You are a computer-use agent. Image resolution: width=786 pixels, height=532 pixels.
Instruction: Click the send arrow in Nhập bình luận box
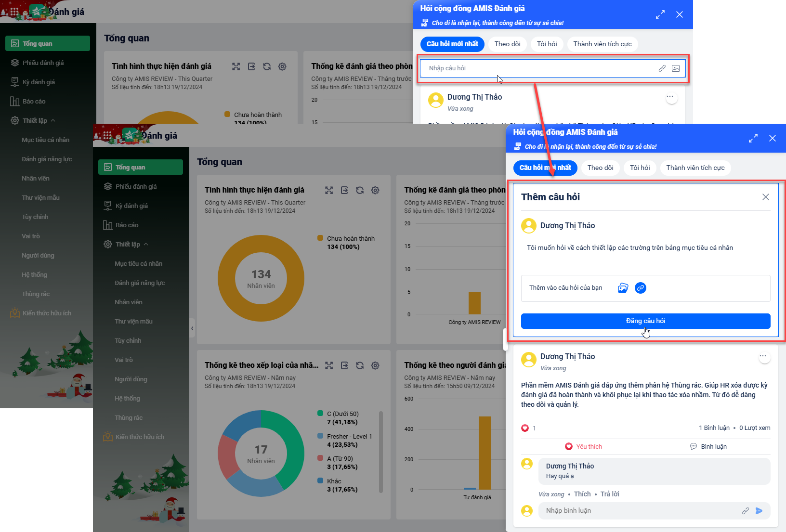pyautogui.click(x=759, y=511)
